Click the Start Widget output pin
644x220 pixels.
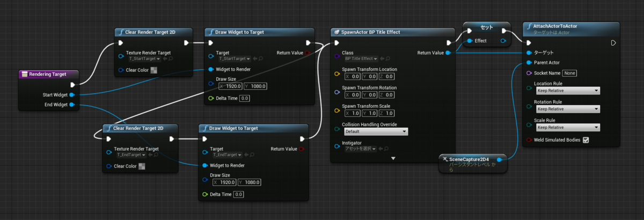(x=72, y=94)
